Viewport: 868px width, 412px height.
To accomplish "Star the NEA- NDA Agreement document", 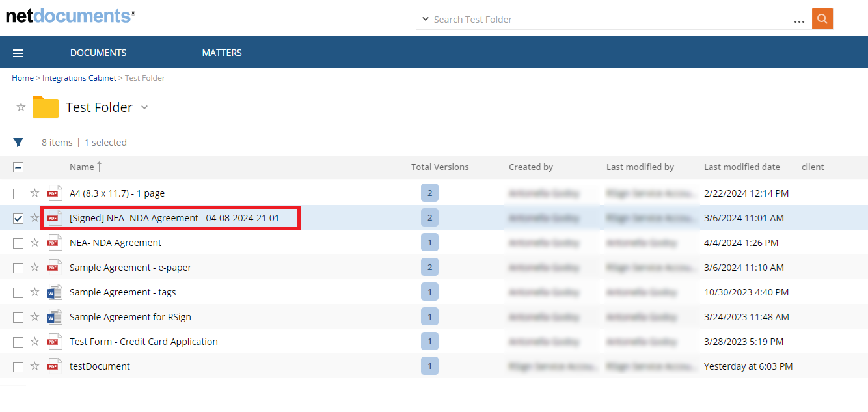I will [x=35, y=242].
